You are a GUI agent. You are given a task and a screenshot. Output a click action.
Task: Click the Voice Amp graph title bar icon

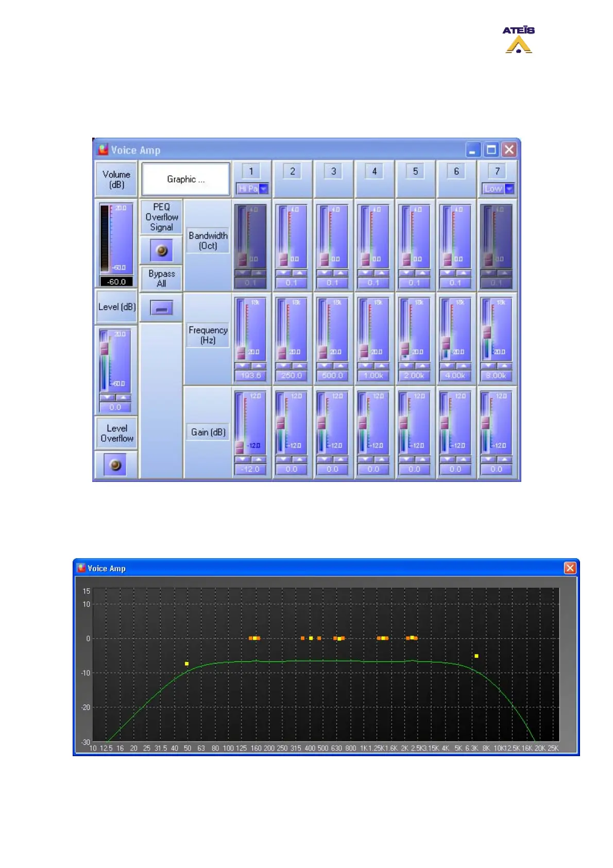(81, 568)
